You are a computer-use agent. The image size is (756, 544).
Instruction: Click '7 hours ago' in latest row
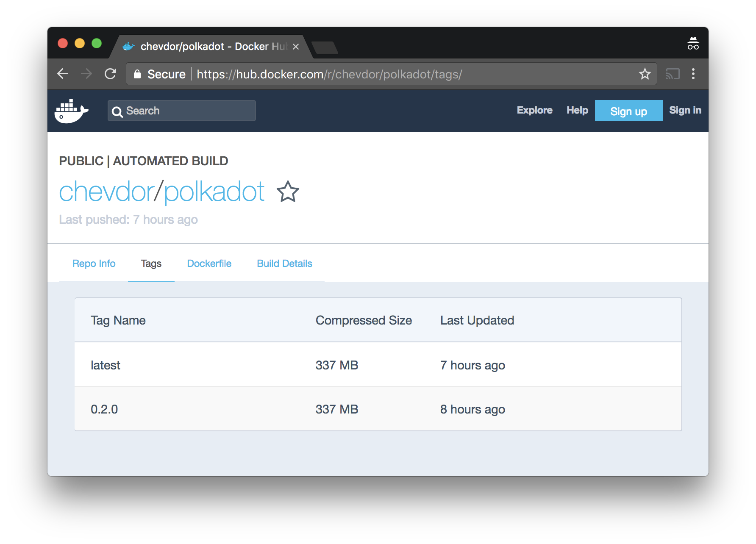[472, 365]
